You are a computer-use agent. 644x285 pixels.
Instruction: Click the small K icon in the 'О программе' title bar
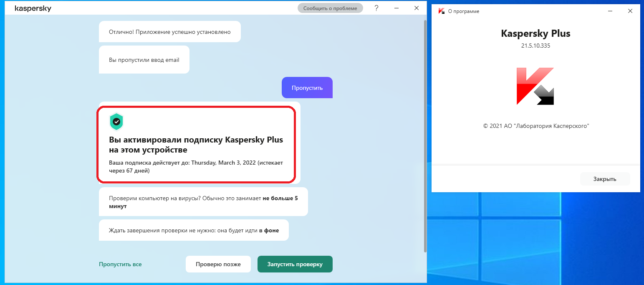442,11
